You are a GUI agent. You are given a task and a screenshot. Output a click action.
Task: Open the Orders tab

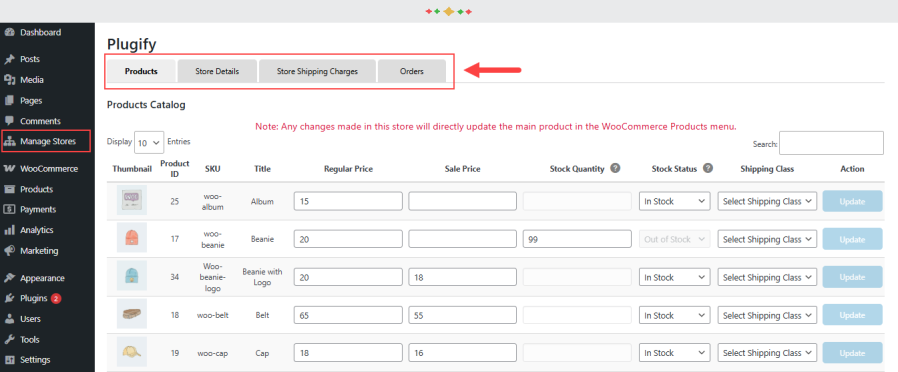(x=412, y=72)
